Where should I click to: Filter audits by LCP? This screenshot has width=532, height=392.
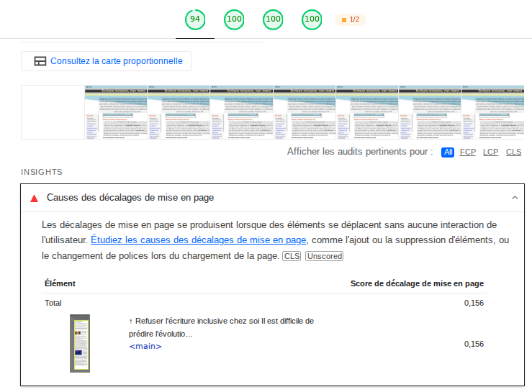[x=491, y=152]
